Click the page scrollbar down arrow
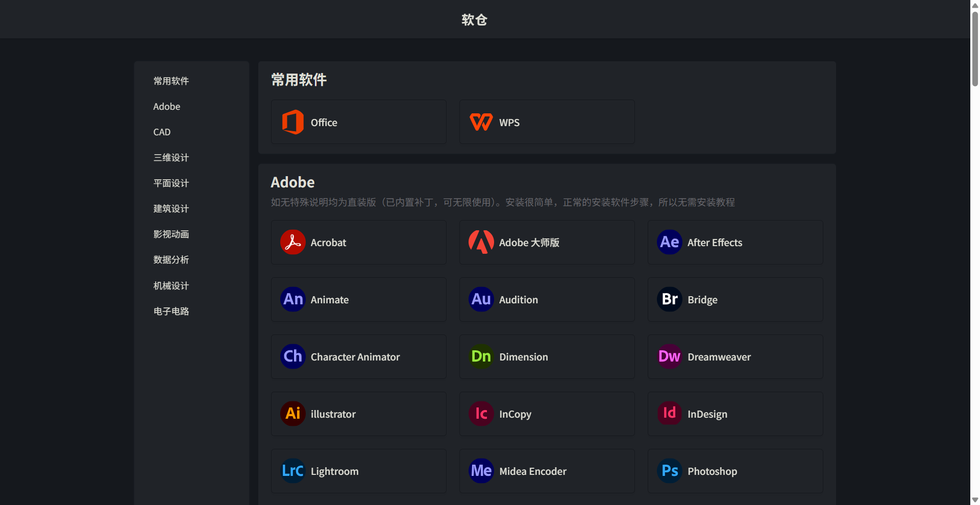Screen dimensions: 980x505 975,500
